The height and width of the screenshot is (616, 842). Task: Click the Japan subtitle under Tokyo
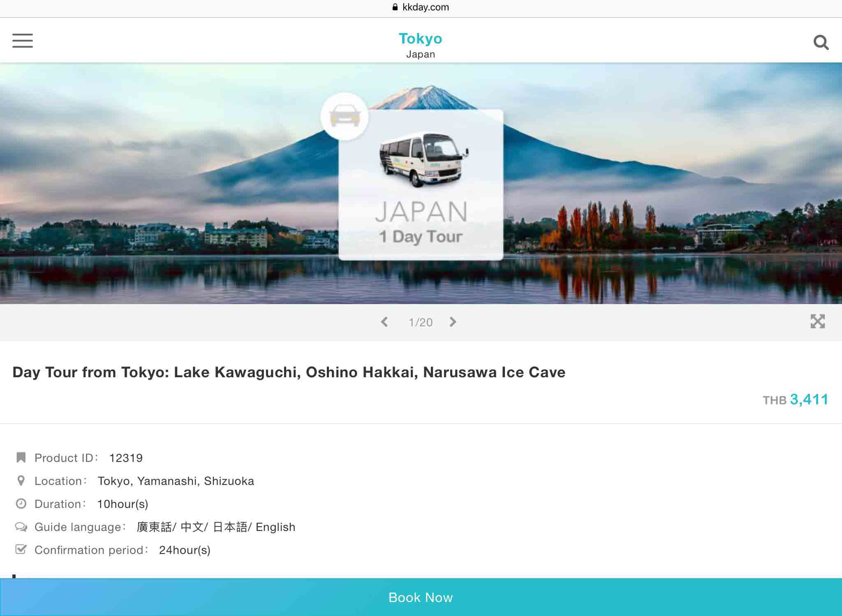pyautogui.click(x=421, y=54)
